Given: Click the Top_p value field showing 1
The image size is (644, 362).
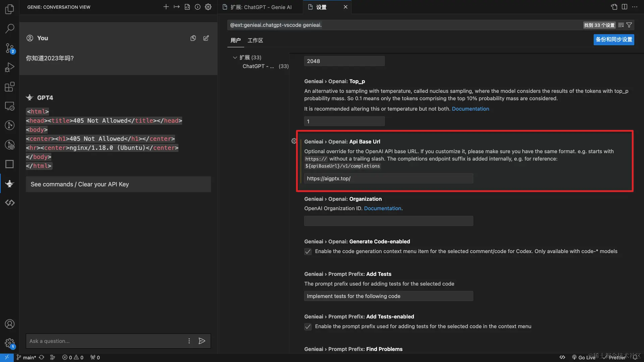Looking at the screenshot, I should point(344,121).
